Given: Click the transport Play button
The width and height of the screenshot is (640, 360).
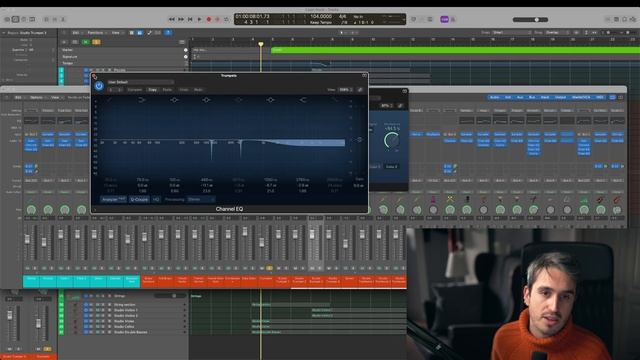Looking at the screenshot, I should (200, 19).
